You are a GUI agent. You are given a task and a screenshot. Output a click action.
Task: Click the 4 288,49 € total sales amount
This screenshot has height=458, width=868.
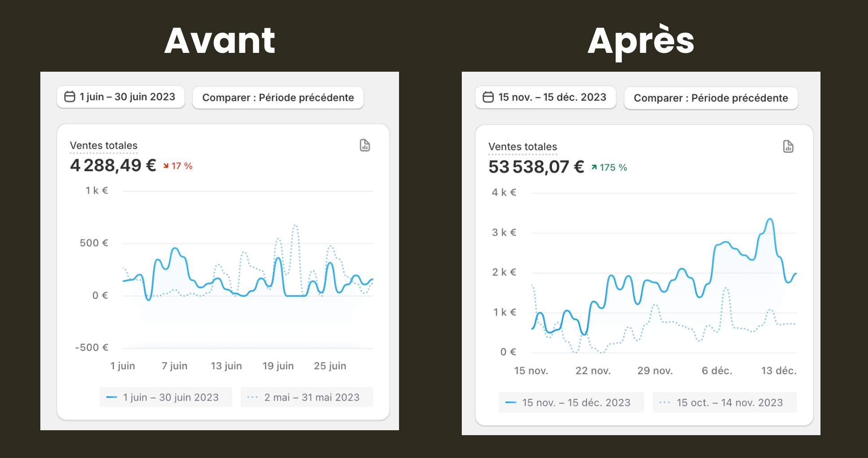pos(113,166)
